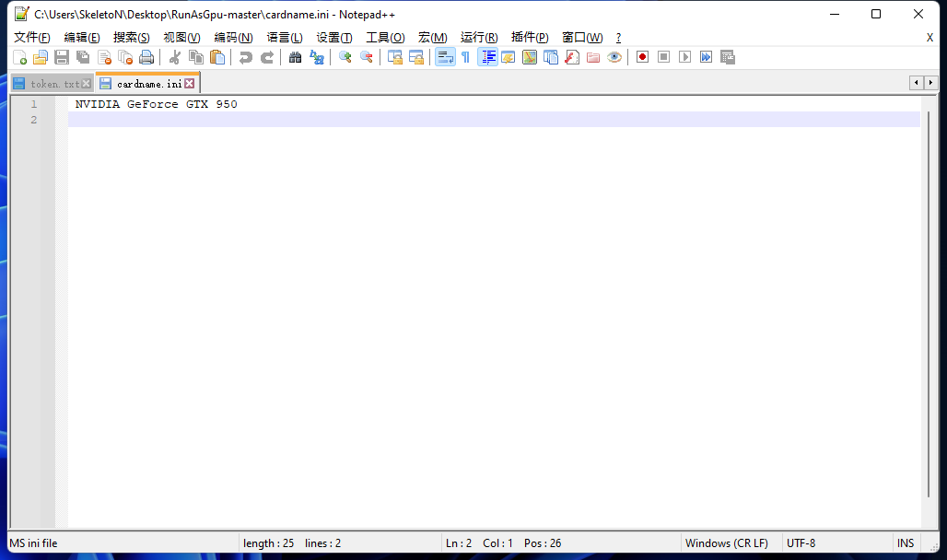Click the tab bar left scroll arrow
This screenshot has width=947, height=560.
917,83
